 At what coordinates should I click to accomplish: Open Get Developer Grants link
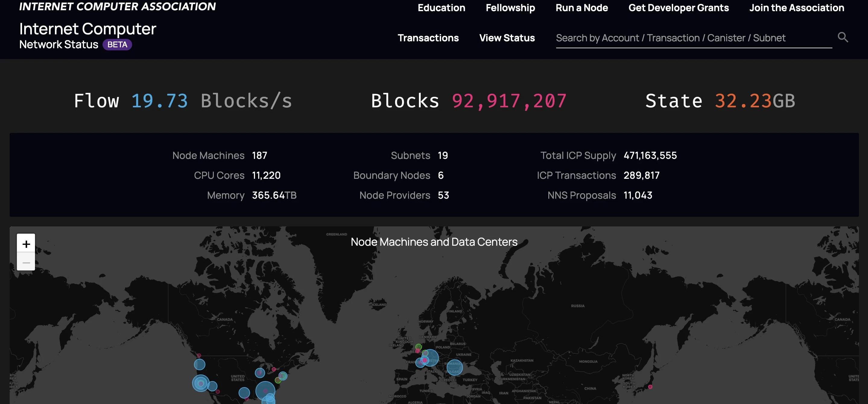pos(678,8)
